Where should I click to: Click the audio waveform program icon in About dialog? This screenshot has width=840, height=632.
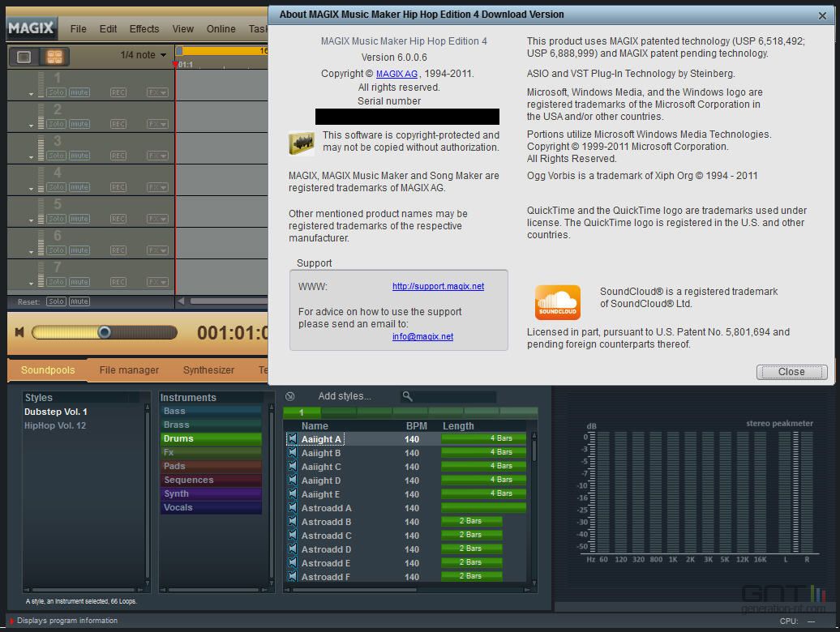coord(302,143)
